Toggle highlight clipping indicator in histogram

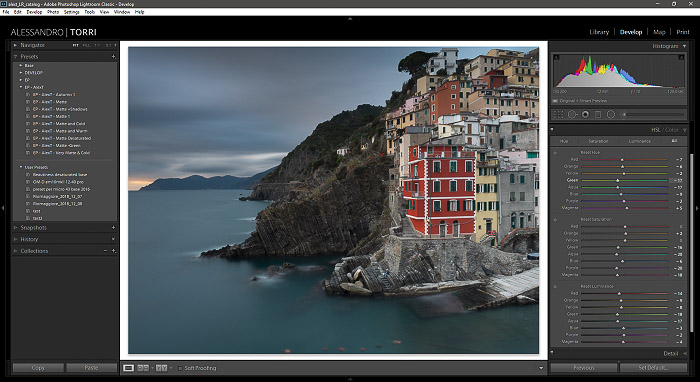point(681,57)
